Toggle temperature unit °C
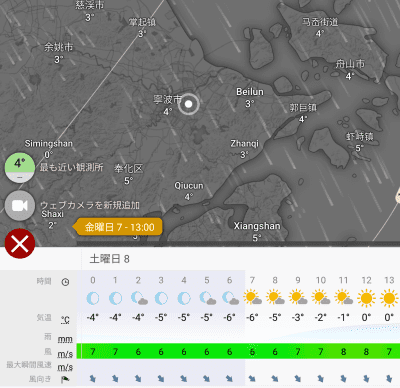This screenshot has height=388, width=400. point(65,320)
